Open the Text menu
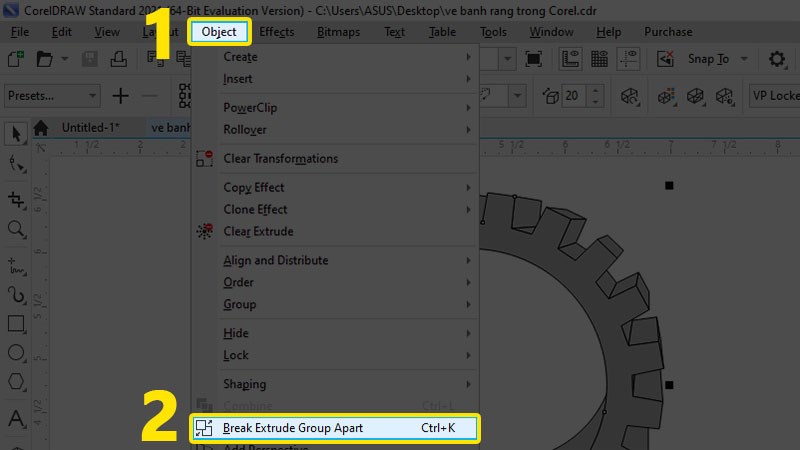 394,32
